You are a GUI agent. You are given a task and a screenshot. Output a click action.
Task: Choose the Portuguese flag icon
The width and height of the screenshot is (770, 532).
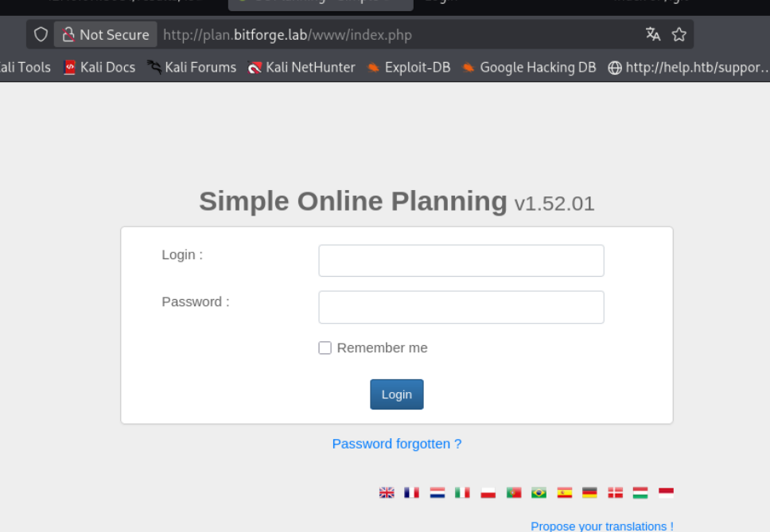[x=514, y=492]
